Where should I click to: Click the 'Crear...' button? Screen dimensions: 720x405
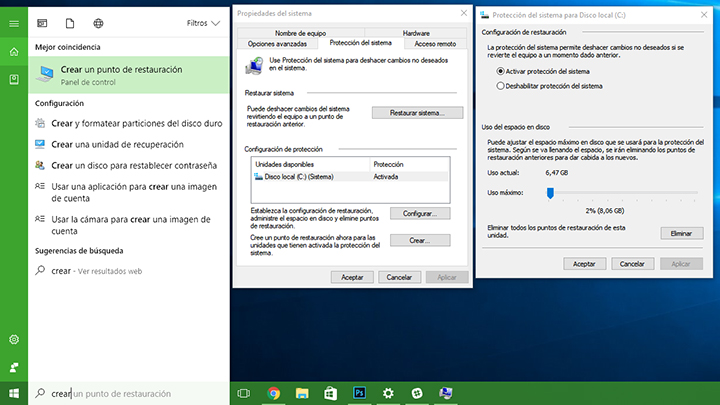[x=420, y=241]
